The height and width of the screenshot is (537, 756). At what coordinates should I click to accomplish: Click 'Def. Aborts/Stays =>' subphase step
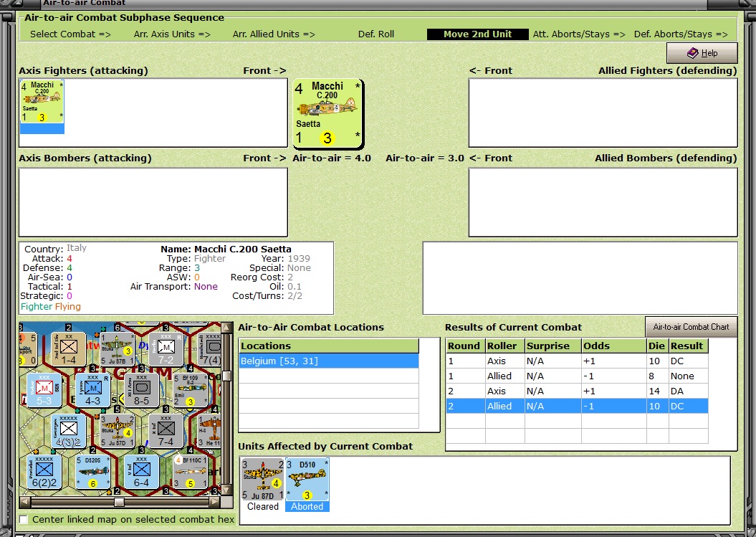point(681,34)
